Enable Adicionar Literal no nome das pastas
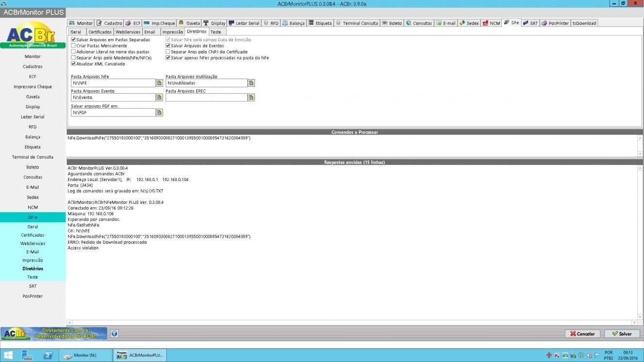Viewport: 644px width, 362px height. (110, 51)
